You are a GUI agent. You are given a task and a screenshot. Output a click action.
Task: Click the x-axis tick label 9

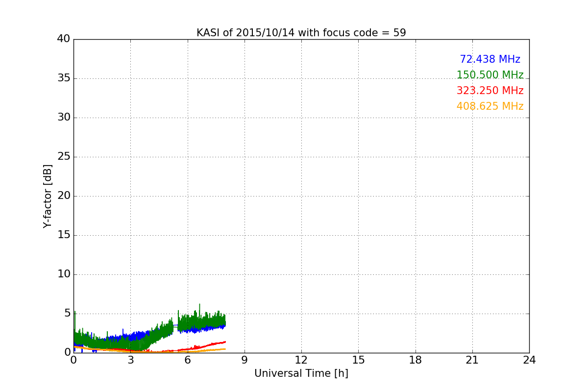tap(245, 360)
